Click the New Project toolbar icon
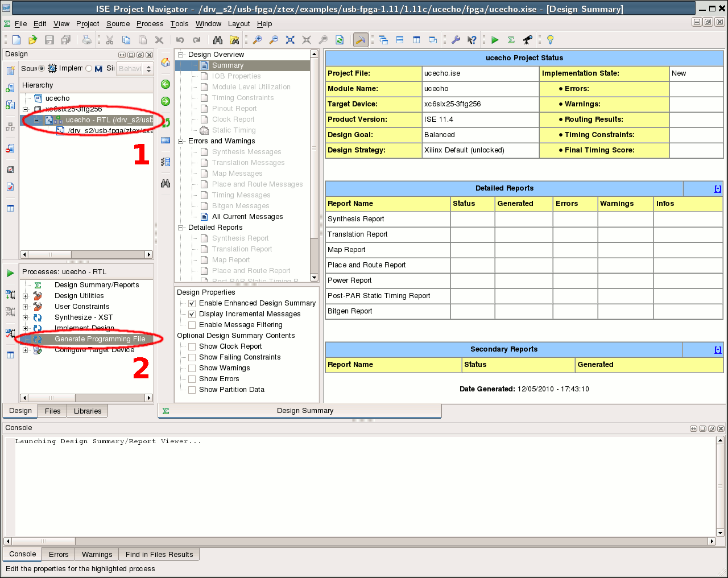The height and width of the screenshot is (578, 728). click(x=16, y=40)
